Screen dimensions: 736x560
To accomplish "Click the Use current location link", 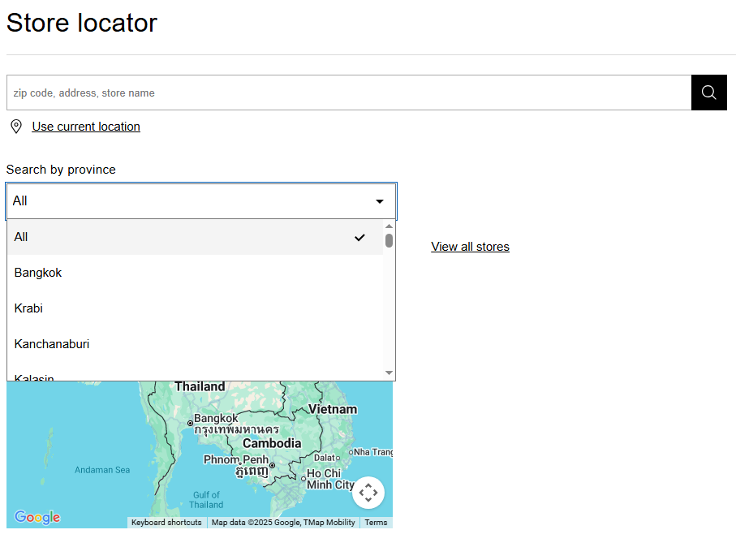I will coord(86,127).
